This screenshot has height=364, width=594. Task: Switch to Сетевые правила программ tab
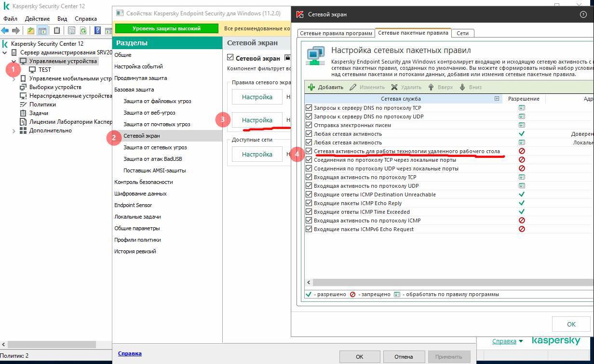[x=336, y=33]
